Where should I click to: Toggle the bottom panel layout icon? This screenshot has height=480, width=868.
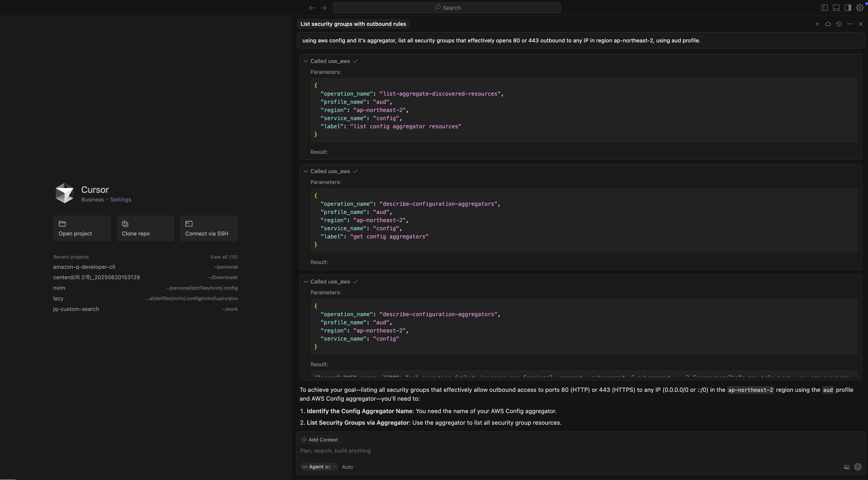tap(836, 8)
